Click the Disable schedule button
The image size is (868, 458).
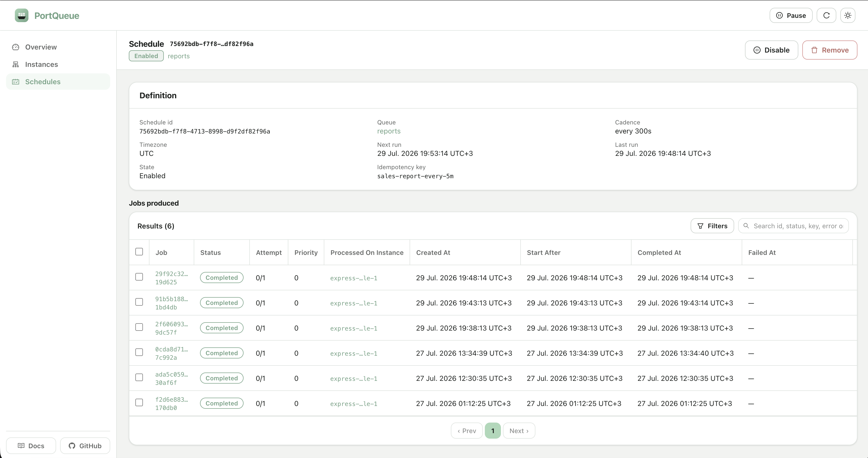coord(771,50)
